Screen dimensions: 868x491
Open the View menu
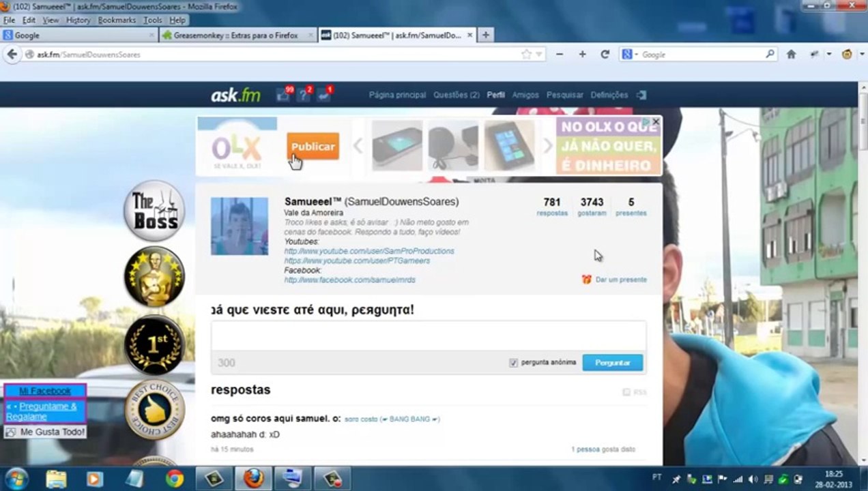[x=51, y=20]
